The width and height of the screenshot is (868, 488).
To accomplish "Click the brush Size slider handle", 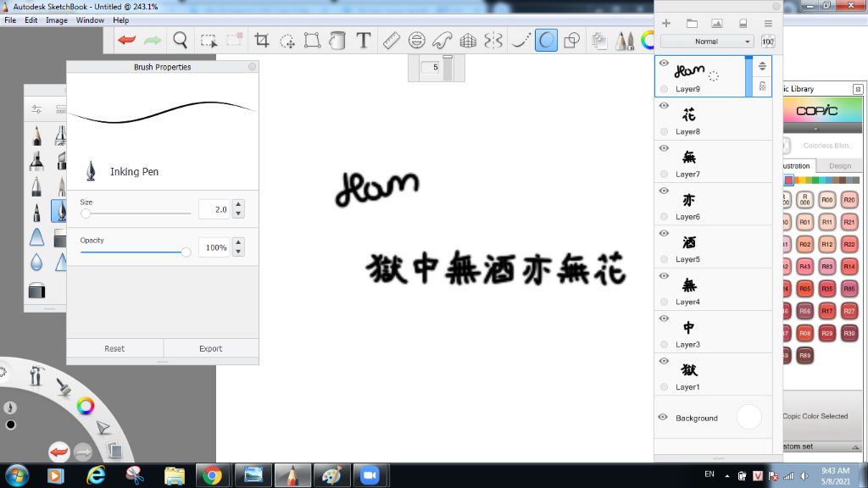I will point(86,213).
